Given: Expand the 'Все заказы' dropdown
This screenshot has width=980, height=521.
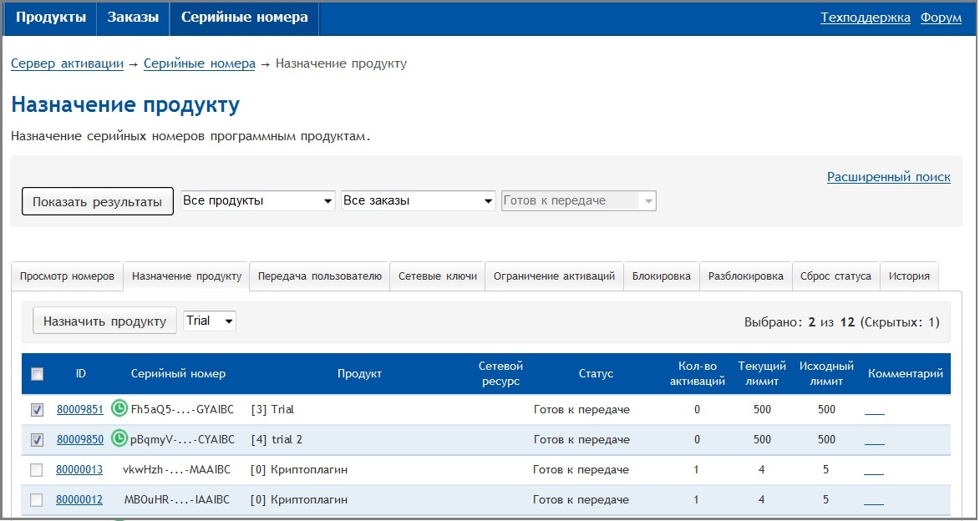Looking at the screenshot, I should tap(419, 201).
